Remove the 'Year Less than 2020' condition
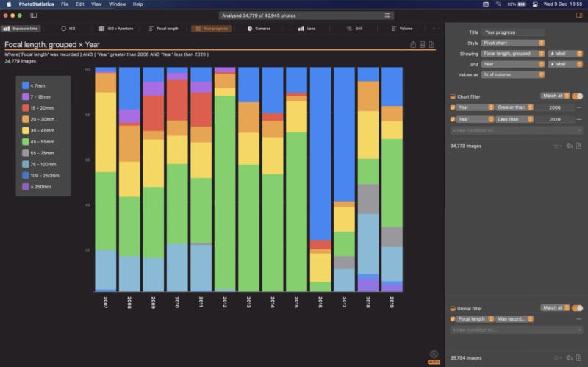 click(x=579, y=118)
